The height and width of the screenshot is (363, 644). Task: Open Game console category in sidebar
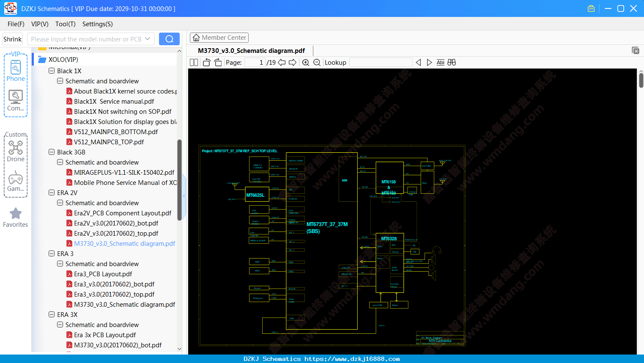(x=16, y=181)
